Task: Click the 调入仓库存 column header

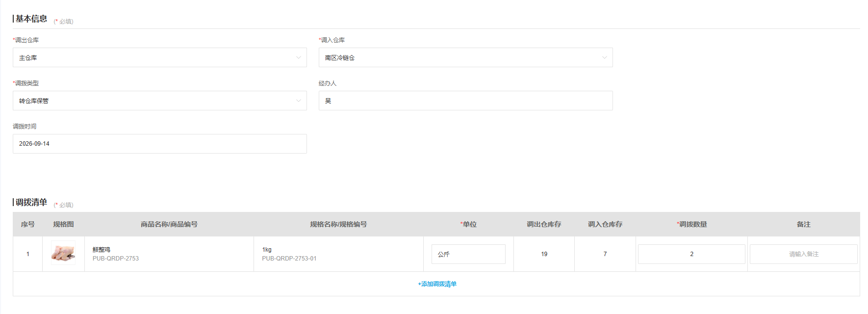Action: [605, 224]
